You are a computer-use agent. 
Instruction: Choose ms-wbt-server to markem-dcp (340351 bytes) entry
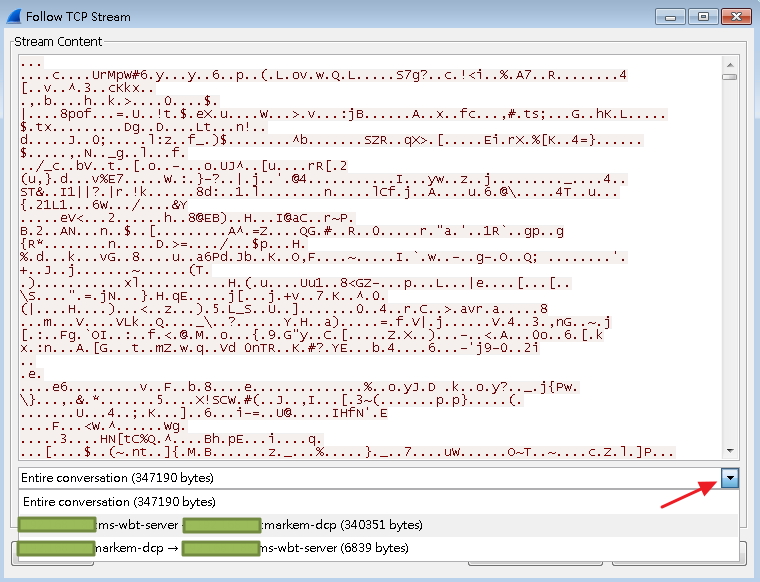pos(379,525)
